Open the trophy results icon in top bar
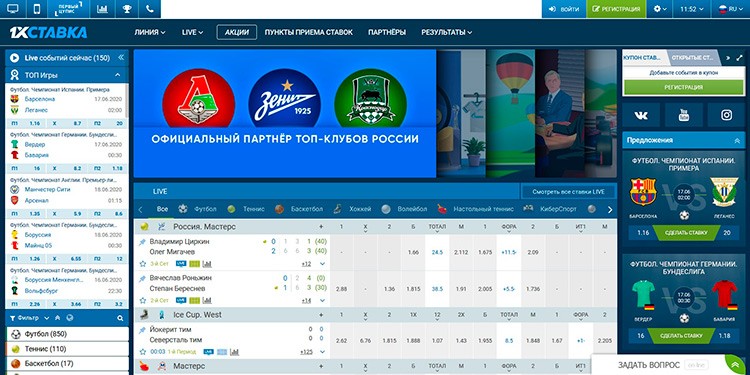Image resolution: width=750 pixels, height=375 pixels. (x=127, y=9)
